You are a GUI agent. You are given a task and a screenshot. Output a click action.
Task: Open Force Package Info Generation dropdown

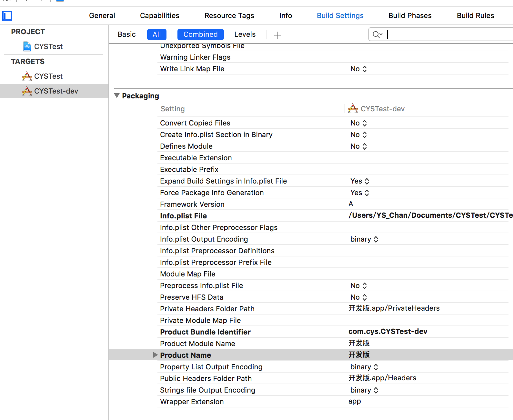click(x=360, y=193)
